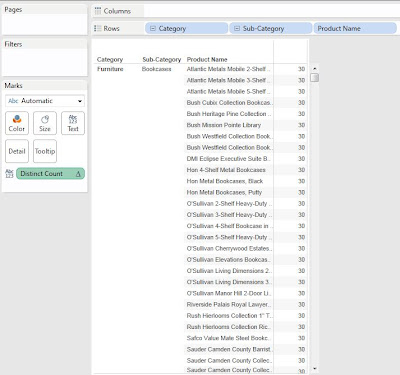Click the Rows shelf icon
The image size is (400, 375).
98,28
